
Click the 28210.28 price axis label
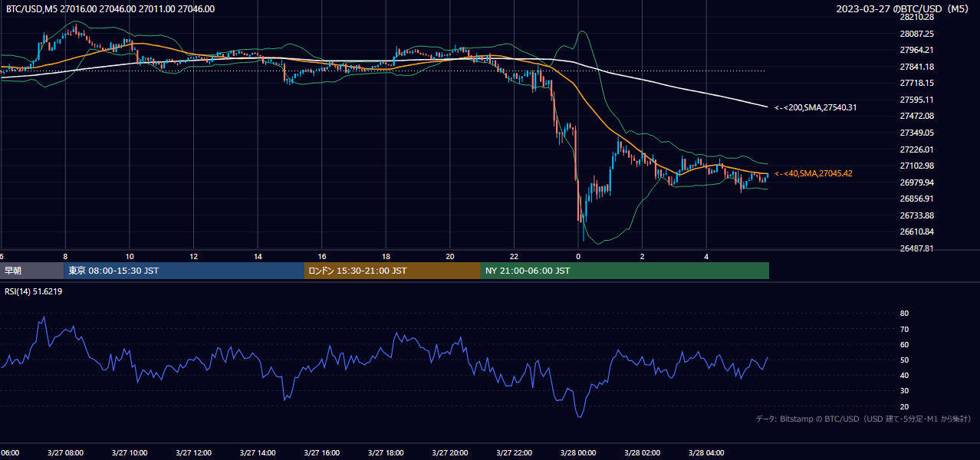tap(917, 17)
